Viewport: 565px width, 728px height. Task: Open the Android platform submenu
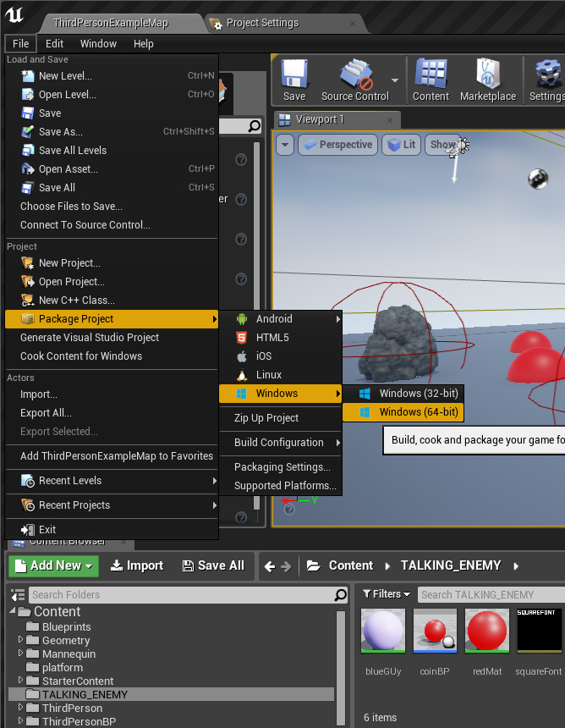pyautogui.click(x=281, y=319)
